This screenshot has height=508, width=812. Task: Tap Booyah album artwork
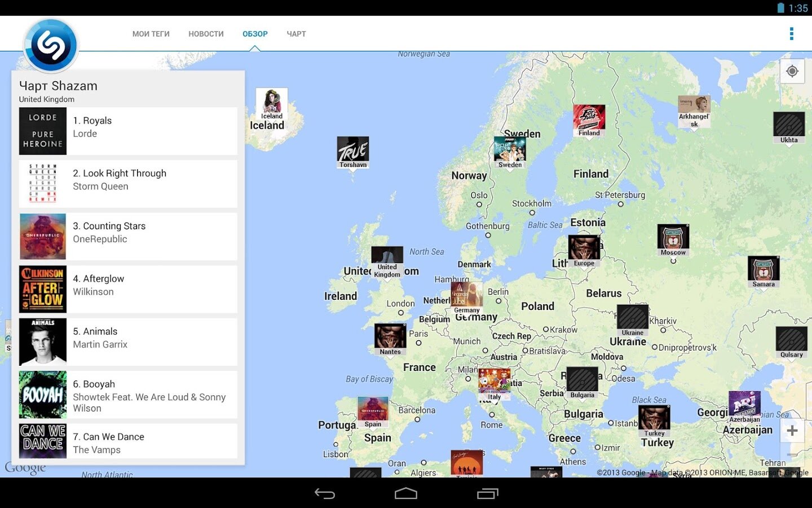[x=43, y=395]
